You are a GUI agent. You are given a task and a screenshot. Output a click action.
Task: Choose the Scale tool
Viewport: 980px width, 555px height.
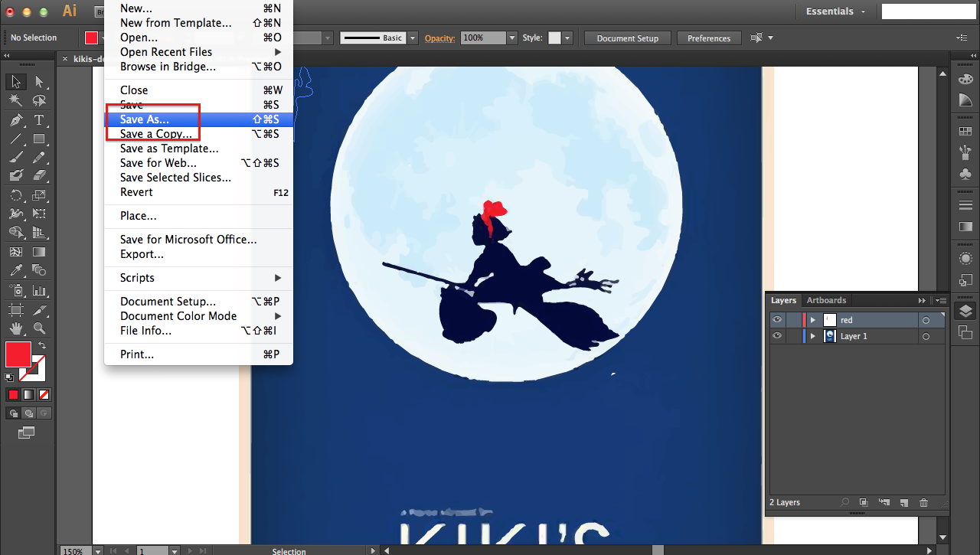39,195
